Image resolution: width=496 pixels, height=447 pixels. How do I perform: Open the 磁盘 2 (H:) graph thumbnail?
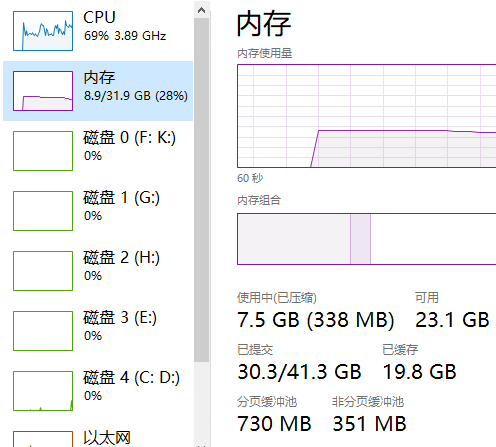coord(43,271)
